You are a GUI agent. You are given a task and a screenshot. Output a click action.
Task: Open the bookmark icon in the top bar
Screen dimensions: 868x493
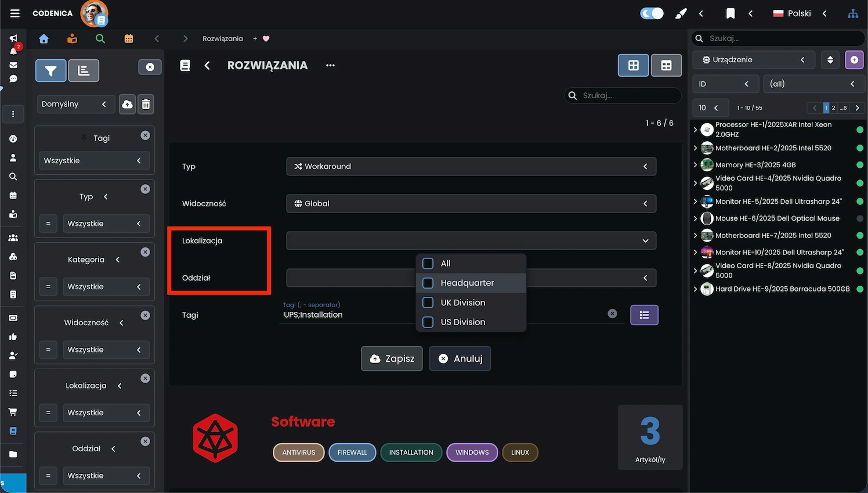pos(730,13)
